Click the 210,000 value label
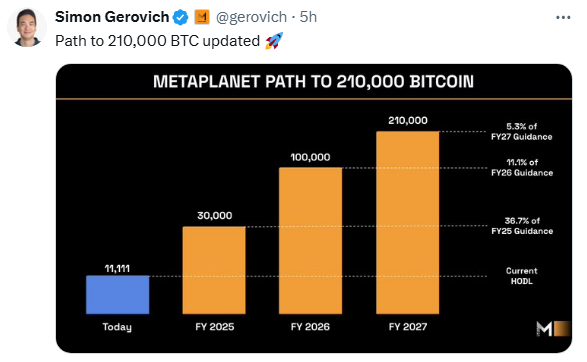This screenshot has width=587, height=362. [x=408, y=121]
